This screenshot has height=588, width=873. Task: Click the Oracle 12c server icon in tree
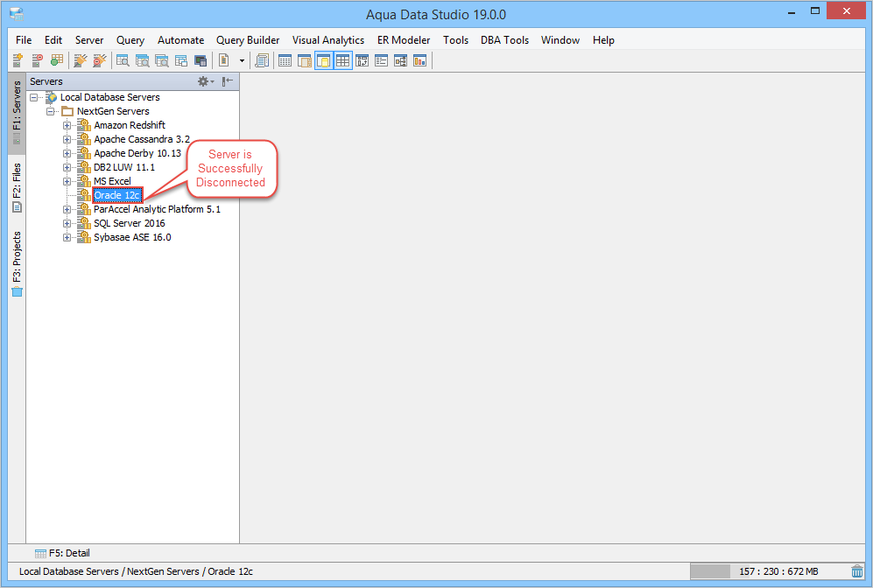[x=83, y=195]
